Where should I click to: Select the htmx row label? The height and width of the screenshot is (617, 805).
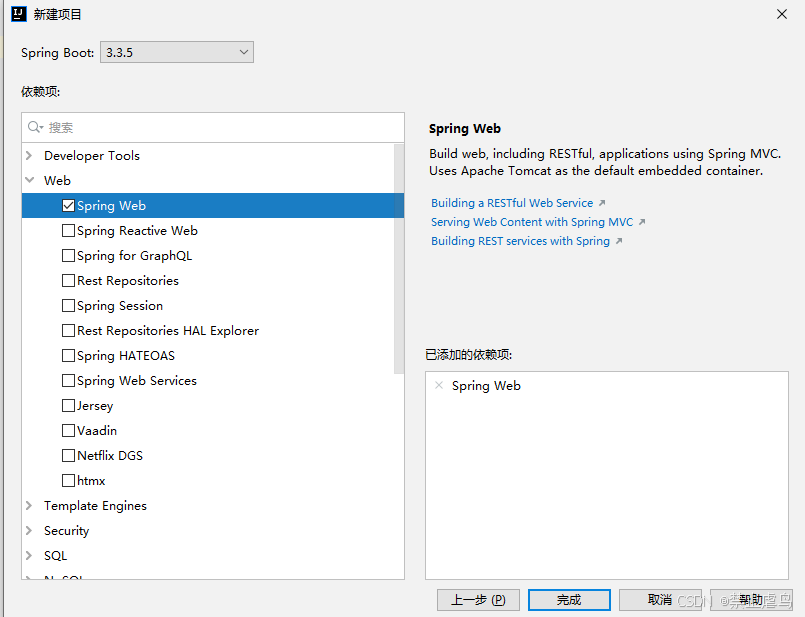pyautogui.click(x=91, y=481)
